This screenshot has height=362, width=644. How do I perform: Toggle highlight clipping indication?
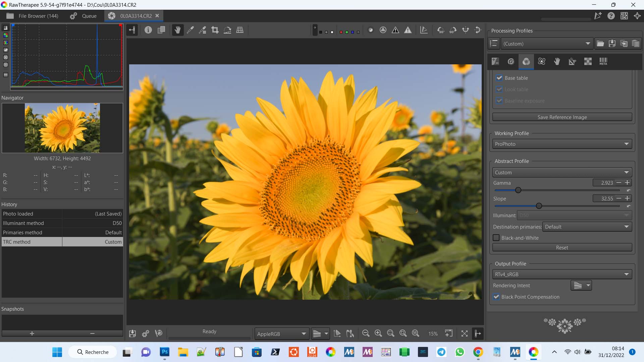pyautogui.click(x=408, y=30)
